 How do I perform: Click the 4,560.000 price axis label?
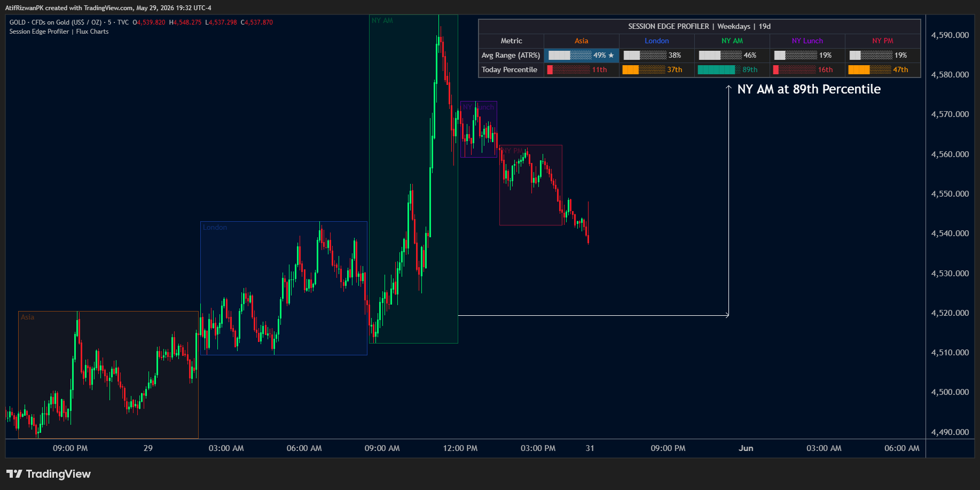(950, 154)
